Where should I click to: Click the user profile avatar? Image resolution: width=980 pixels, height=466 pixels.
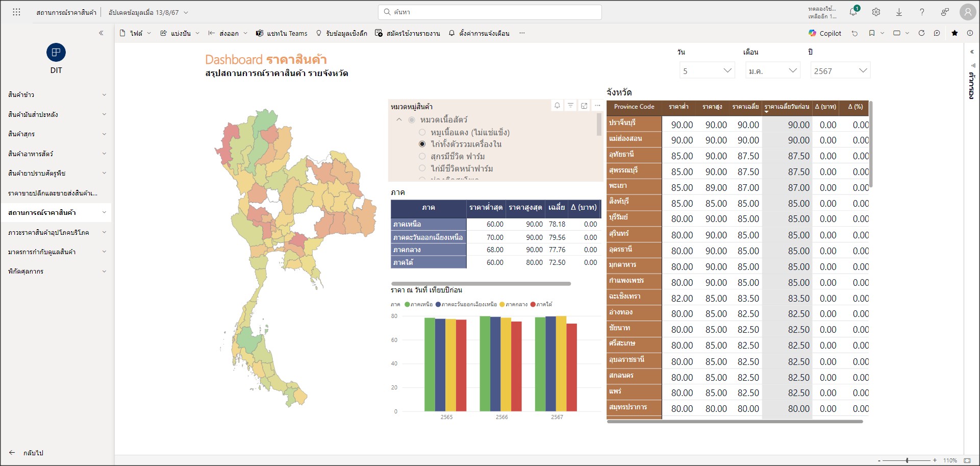click(x=967, y=12)
